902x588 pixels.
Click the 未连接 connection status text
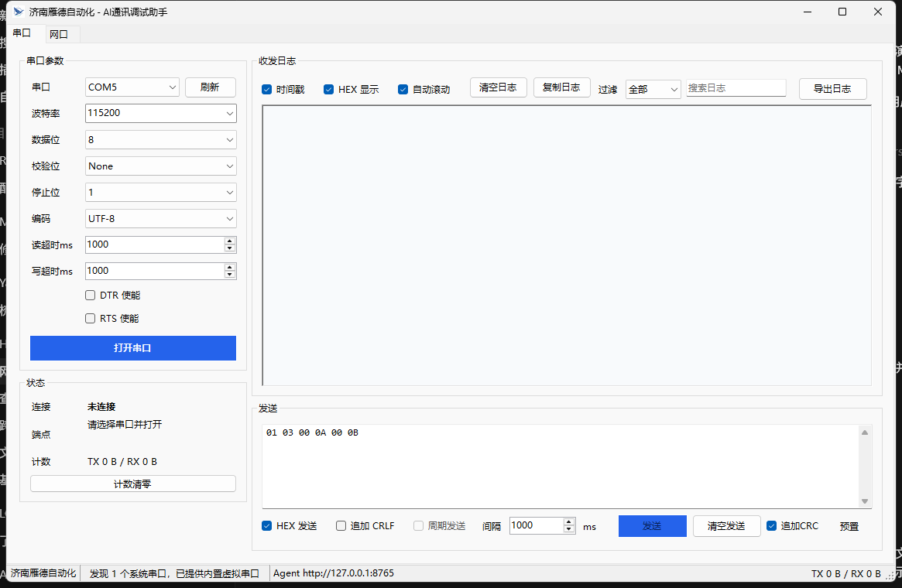click(101, 407)
